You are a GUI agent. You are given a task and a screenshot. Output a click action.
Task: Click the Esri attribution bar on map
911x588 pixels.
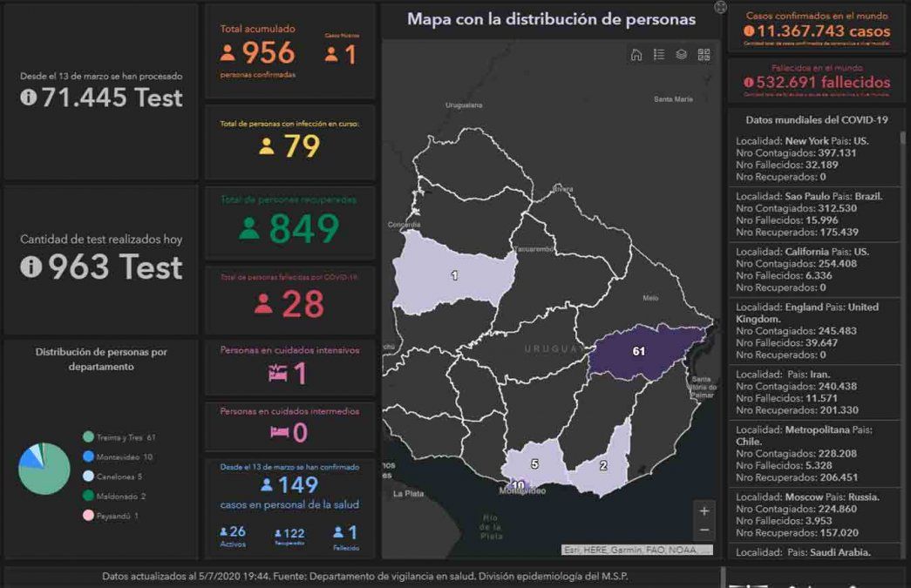[x=636, y=550]
